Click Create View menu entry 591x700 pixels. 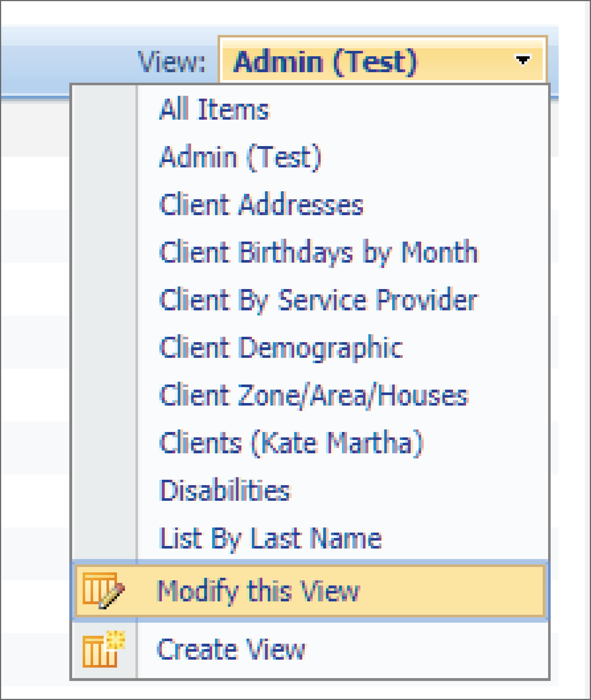click(310, 649)
